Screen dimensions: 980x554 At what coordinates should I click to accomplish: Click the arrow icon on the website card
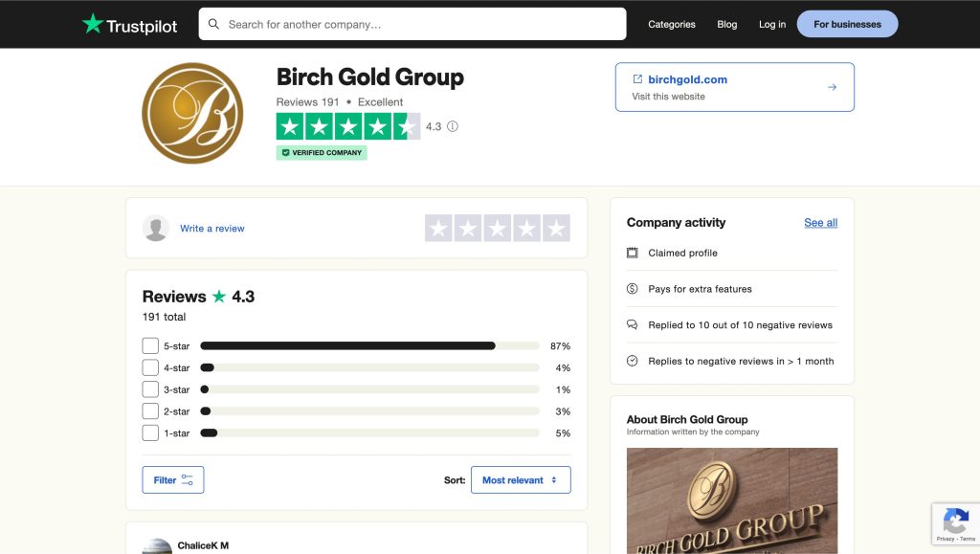point(832,87)
